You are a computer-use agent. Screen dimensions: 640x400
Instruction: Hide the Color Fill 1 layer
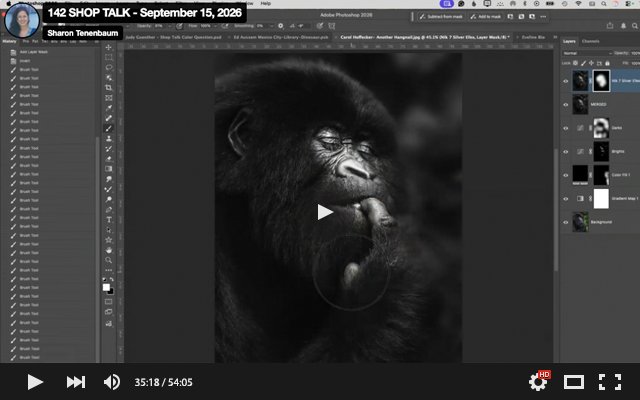(566, 176)
